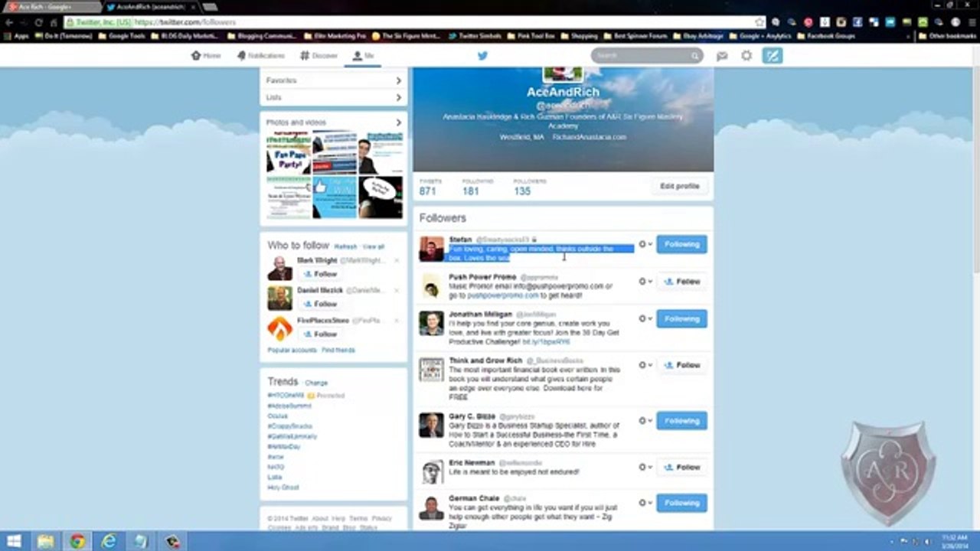Open Eric Newman's avatar
The width and height of the screenshot is (980, 551).
(431, 471)
